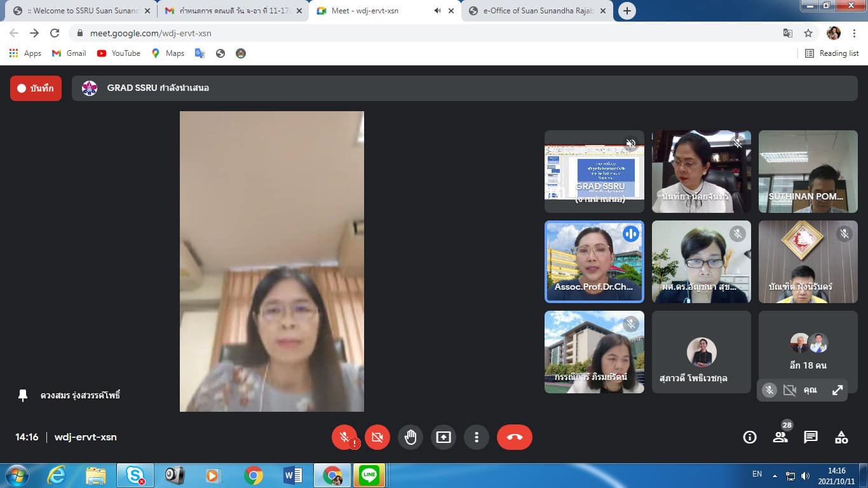Open the system volume speaker icon
Image resolution: width=868 pixels, height=488 pixels.
click(805, 475)
